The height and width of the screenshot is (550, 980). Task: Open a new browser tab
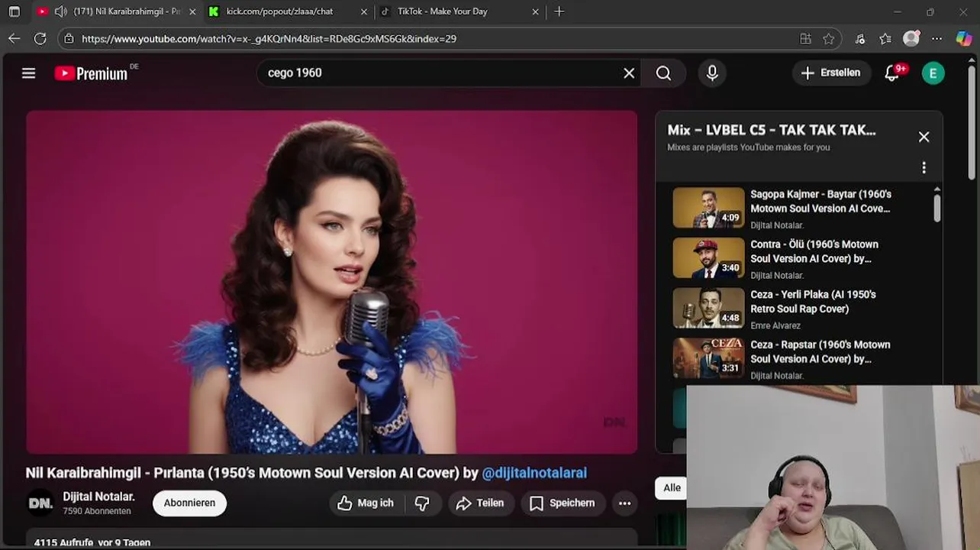click(559, 11)
